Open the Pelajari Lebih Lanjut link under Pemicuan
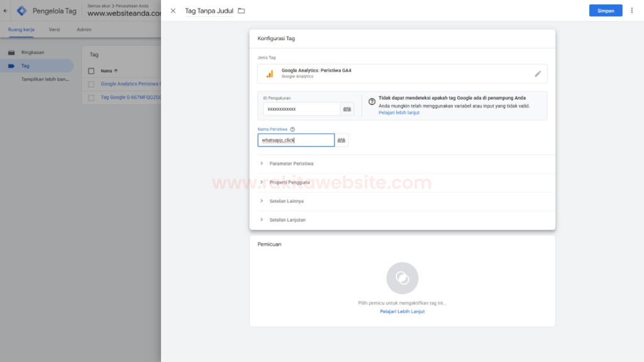Image resolution: width=644 pixels, height=362 pixels. [402, 312]
